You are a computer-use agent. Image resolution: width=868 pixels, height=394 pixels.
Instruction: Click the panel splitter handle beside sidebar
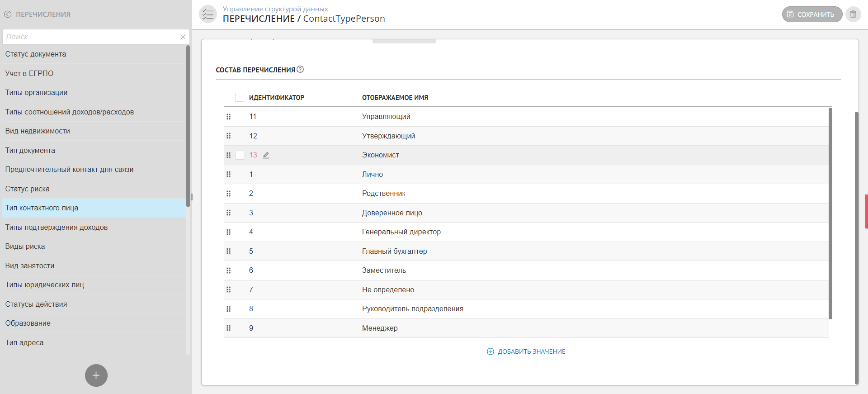click(192, 197)
